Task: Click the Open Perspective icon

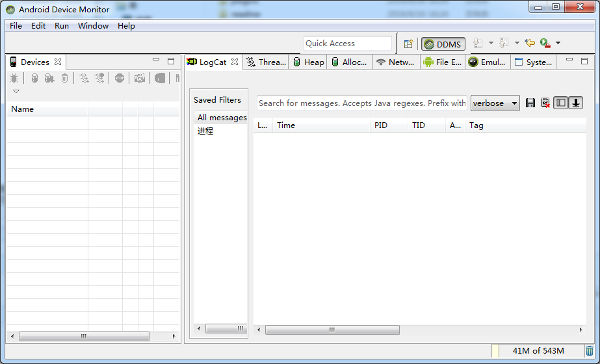Action: (x=408, y=44)
